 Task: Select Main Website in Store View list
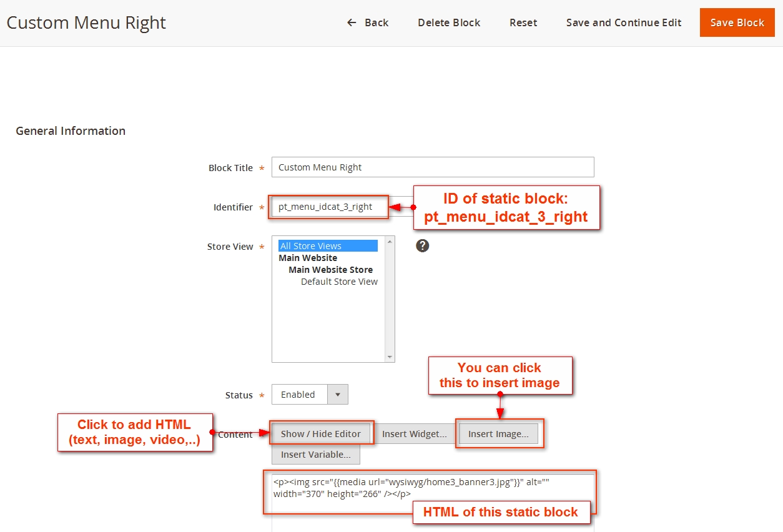tap(308, 258)
